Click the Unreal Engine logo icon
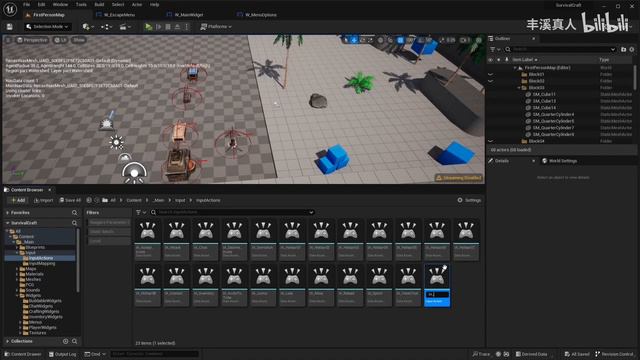The image size is (640, 360). pyautogui.click(x=10, y=9)
